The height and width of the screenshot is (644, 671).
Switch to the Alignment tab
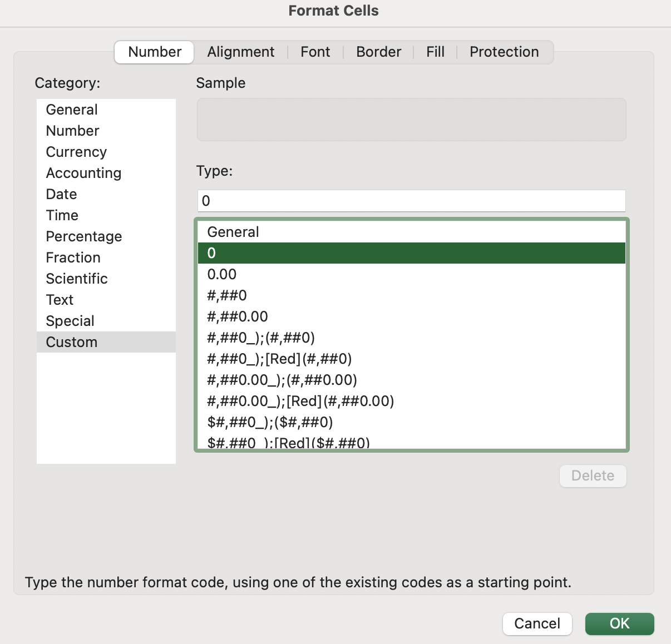[240, 52]
